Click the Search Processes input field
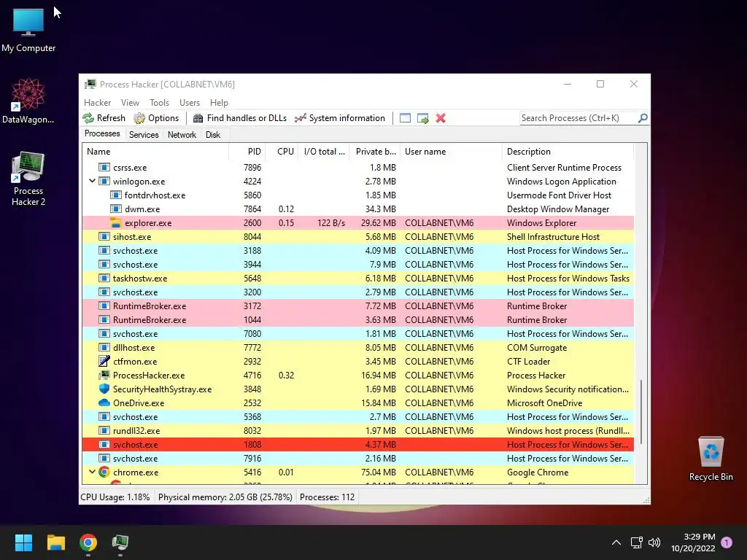Image resolution: width=747 pixels, height=560 pixels. click(578, 118)
